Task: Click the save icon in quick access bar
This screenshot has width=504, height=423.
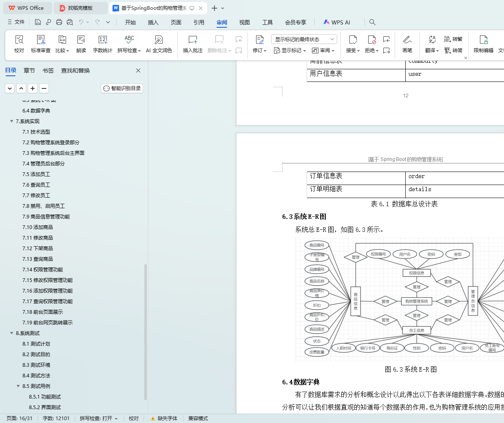Action: 38,22
